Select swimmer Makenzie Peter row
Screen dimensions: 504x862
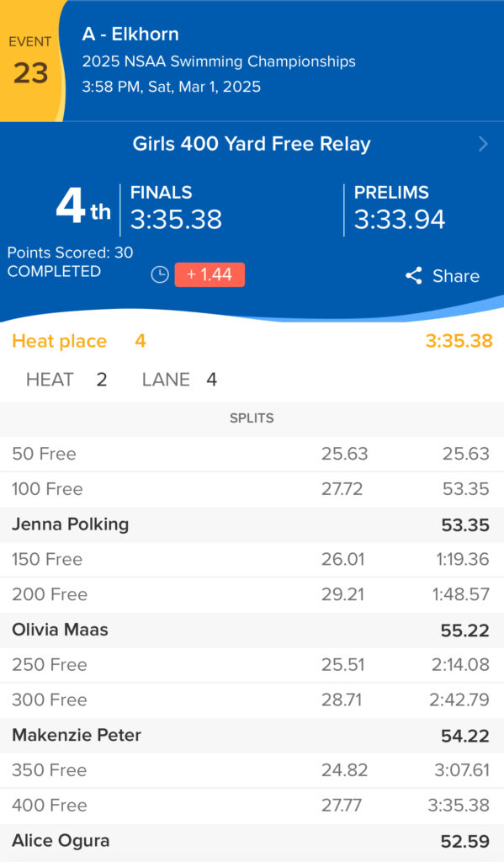point(252,736)
